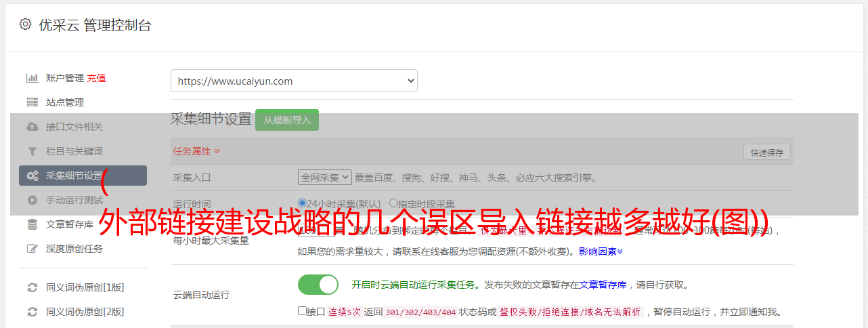Go to 同义词伪原创[2版]
The width and height of the screenshot is (868, 328).
coord(85,312)
